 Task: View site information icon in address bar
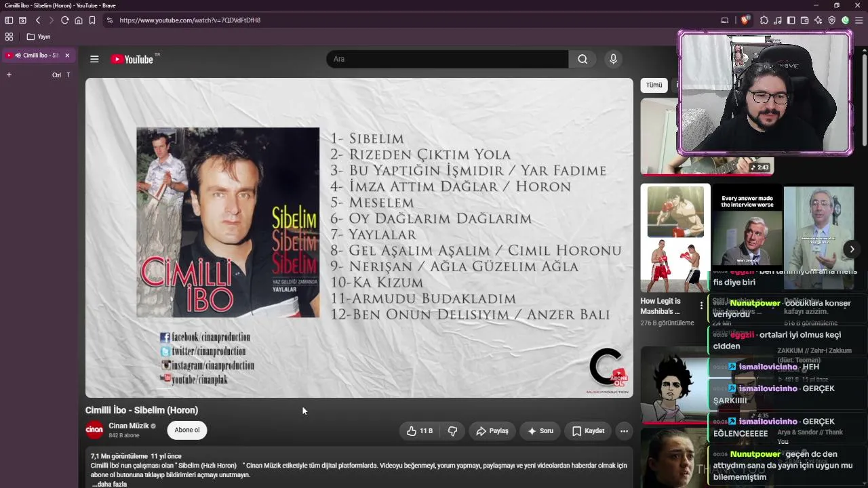pyautogui.click(x=110, y=20)
